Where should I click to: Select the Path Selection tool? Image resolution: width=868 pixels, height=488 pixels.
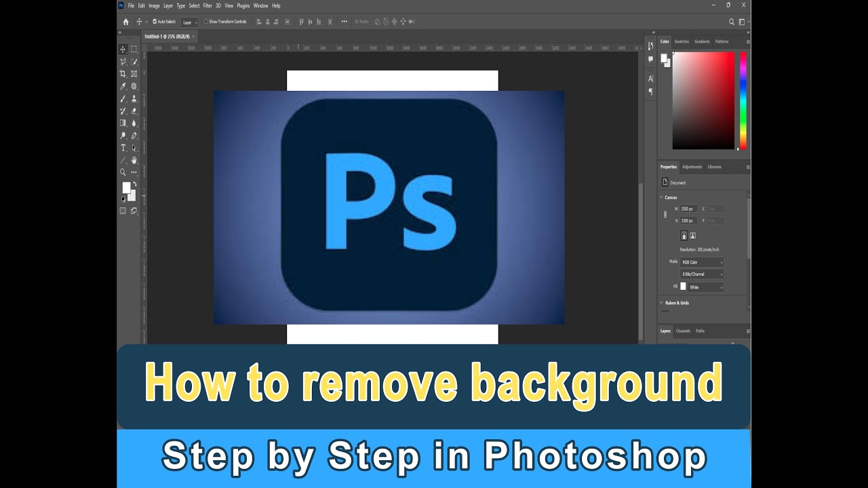tap(134, 148)
